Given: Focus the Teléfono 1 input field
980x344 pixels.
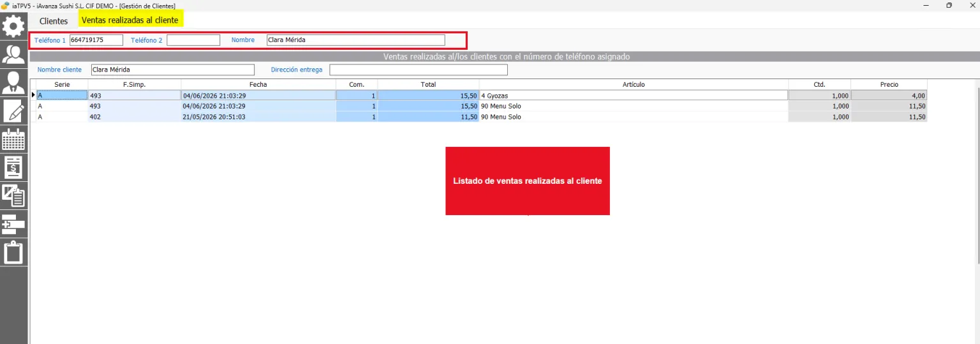Looking at the screenshot, I should (x=96, y=40).
